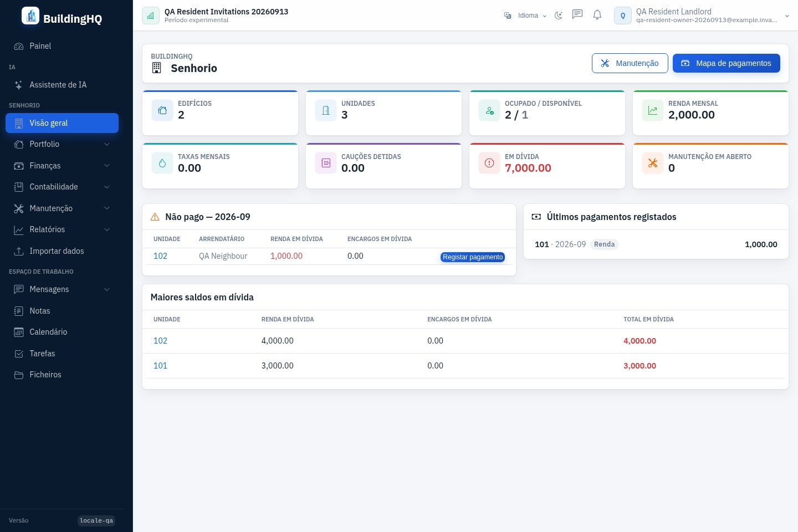798x532 pixels.
Task: Click the BuildingHQ logo icon
Action: (30, 16)
